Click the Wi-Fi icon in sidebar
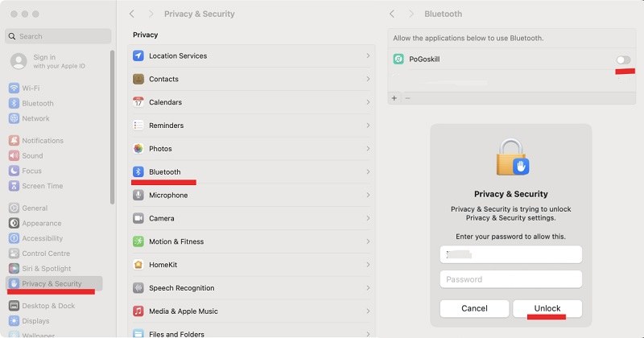 (14, 89)
